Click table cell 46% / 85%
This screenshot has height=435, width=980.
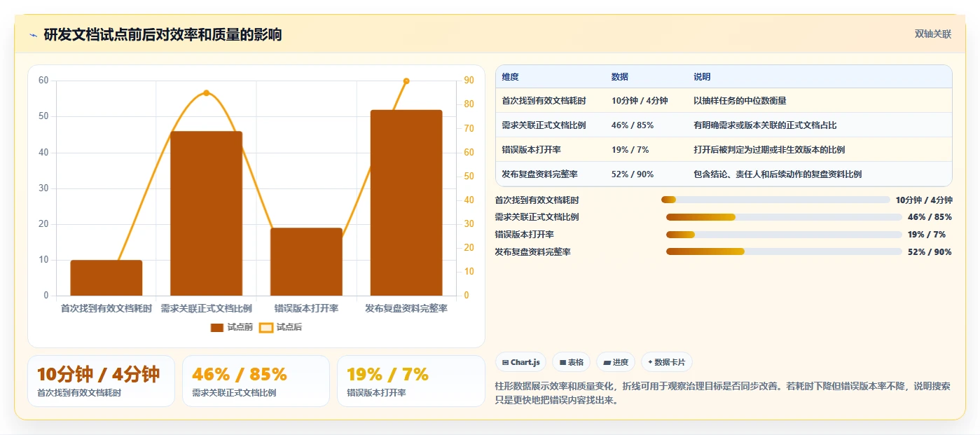[x=633, y=125]
